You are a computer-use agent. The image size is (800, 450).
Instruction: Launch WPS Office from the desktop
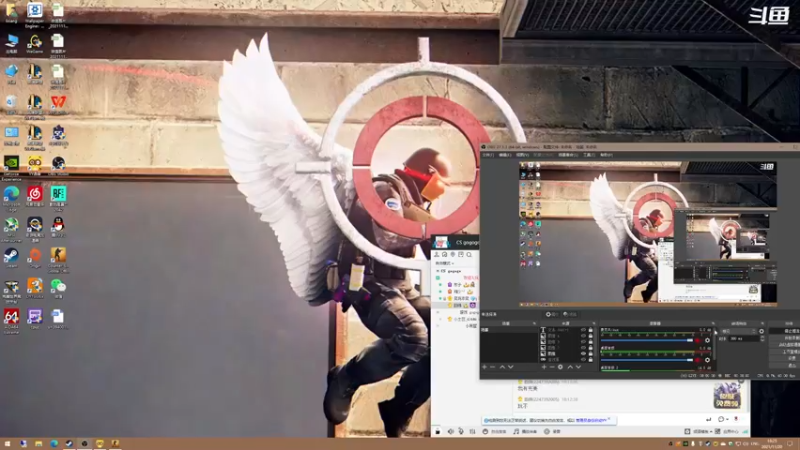click(58, 103)
